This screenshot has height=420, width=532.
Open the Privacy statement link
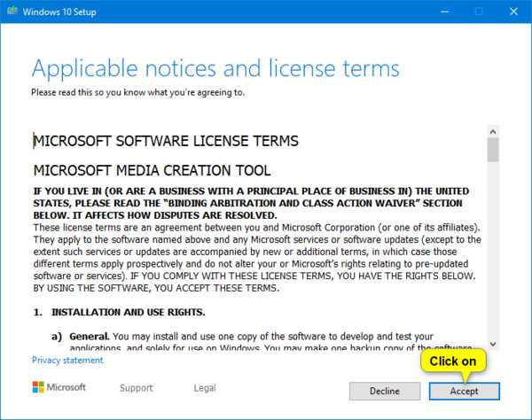tap(67, 361)
